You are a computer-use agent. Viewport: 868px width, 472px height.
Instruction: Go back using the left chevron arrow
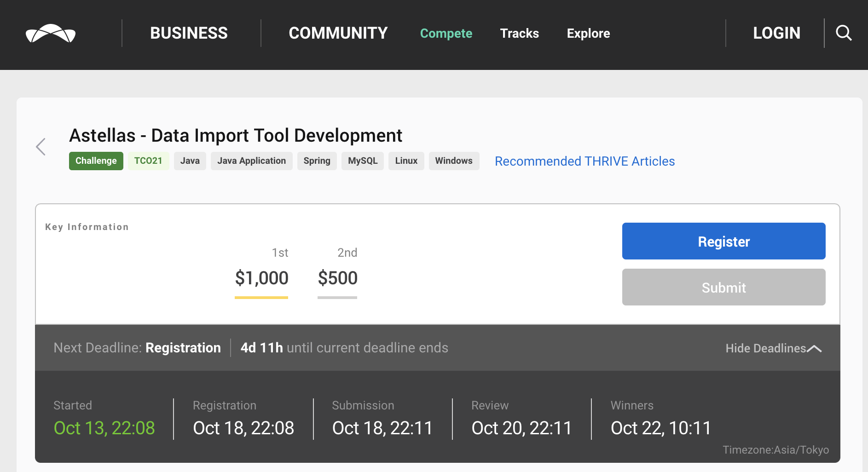(x=41, y=147)
